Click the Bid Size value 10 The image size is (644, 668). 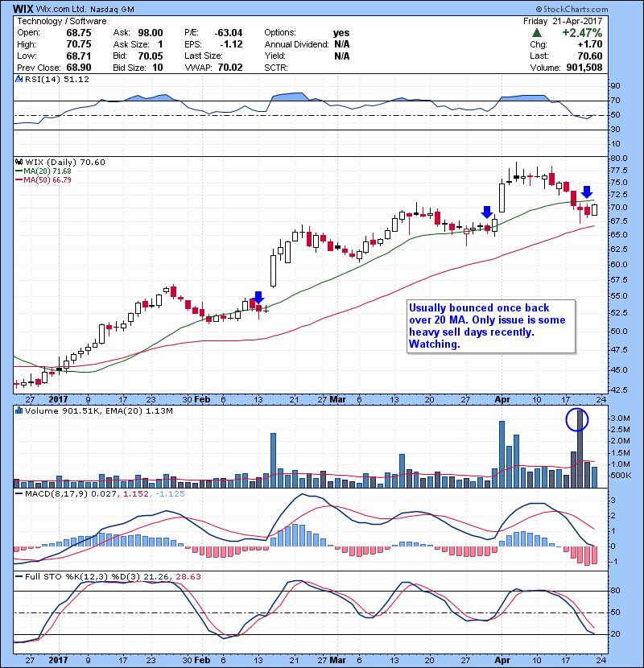pos(158,68)
